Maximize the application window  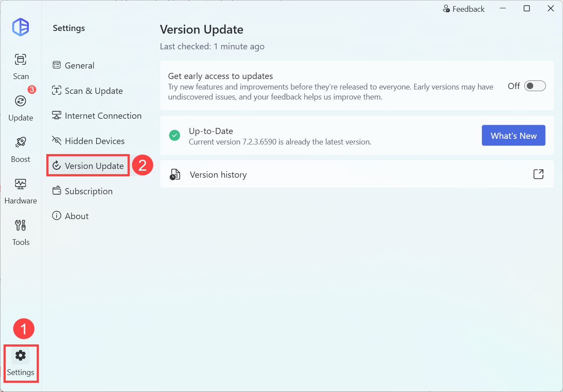527,9
